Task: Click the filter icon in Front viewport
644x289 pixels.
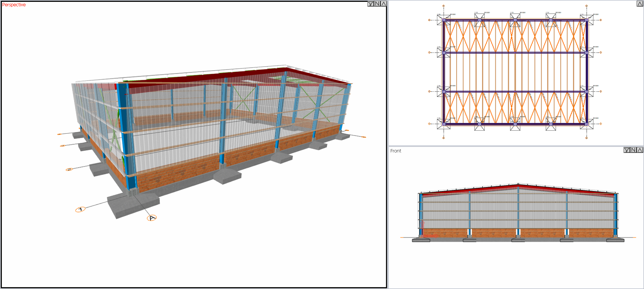Action: click(x=627, y=150)
